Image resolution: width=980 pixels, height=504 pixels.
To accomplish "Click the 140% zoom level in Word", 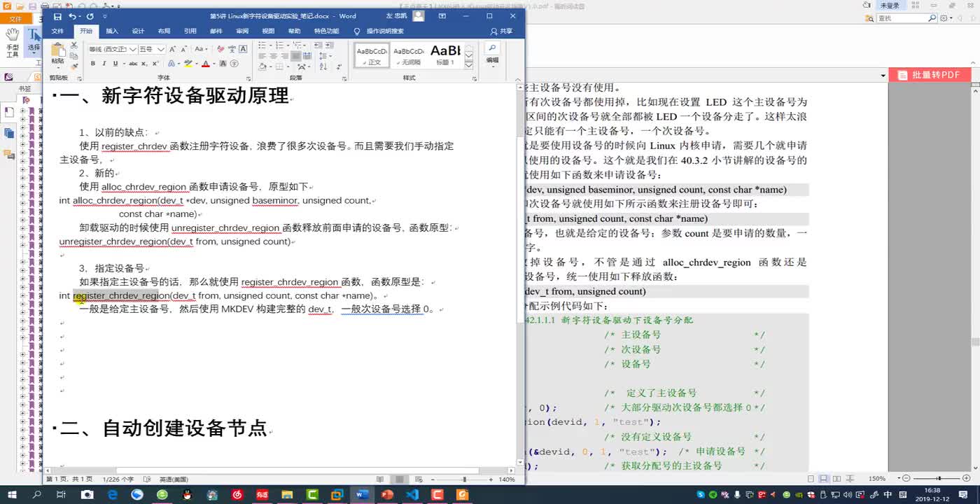I will click(507, 479).
